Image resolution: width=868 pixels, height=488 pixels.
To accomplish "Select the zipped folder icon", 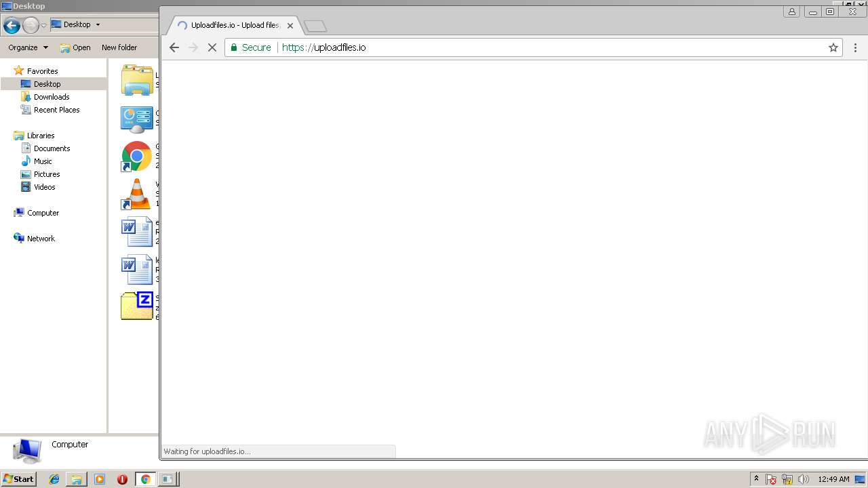I will pyautogui.click(x=137, y=306).
